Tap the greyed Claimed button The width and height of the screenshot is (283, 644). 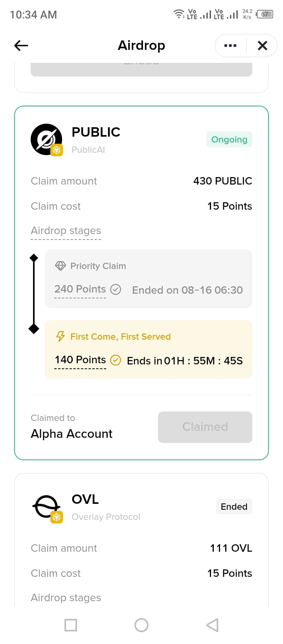pos(205,427)
